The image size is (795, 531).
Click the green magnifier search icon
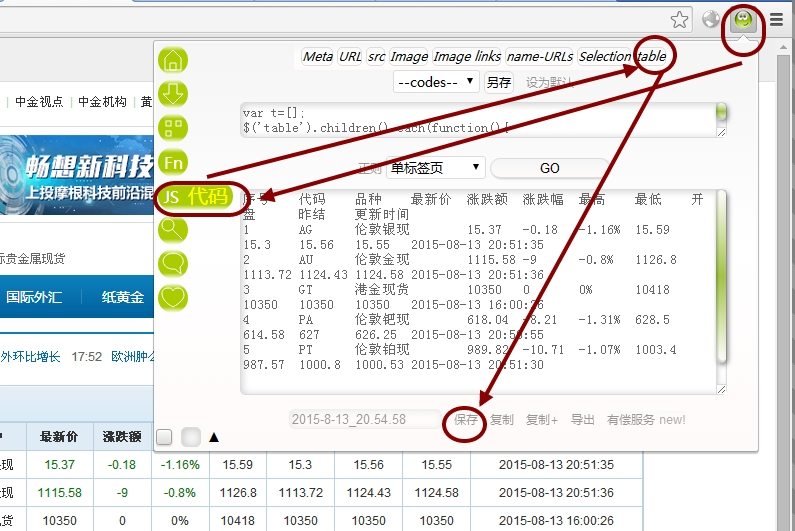pyautogui.click(x=173, y=230)
